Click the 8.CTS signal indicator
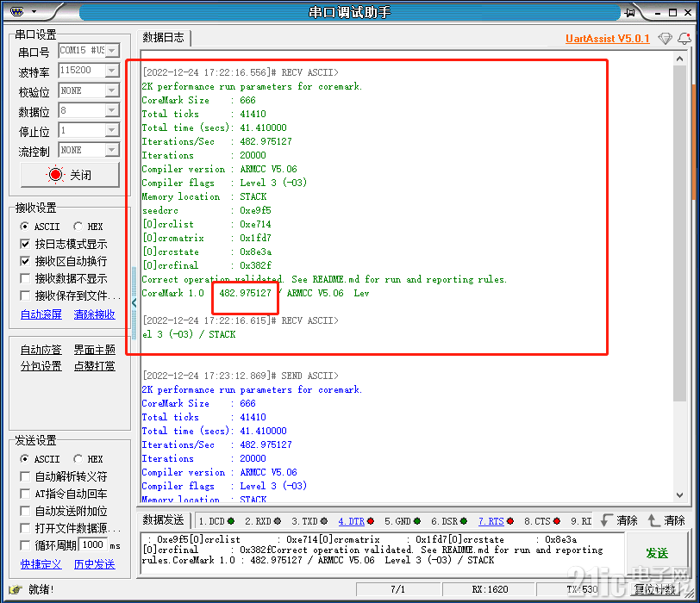Viewport: 700px width, 603px height. point(542,521)
